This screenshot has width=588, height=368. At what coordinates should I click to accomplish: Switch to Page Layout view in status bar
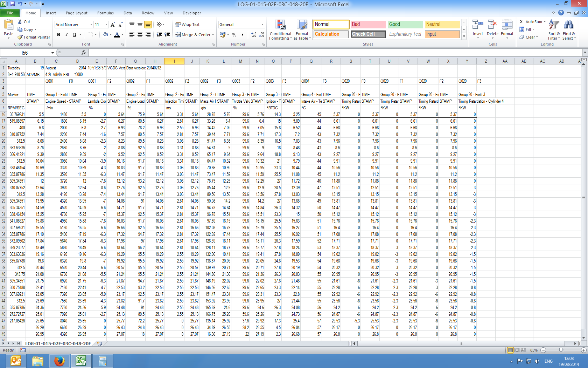[517, 350]
